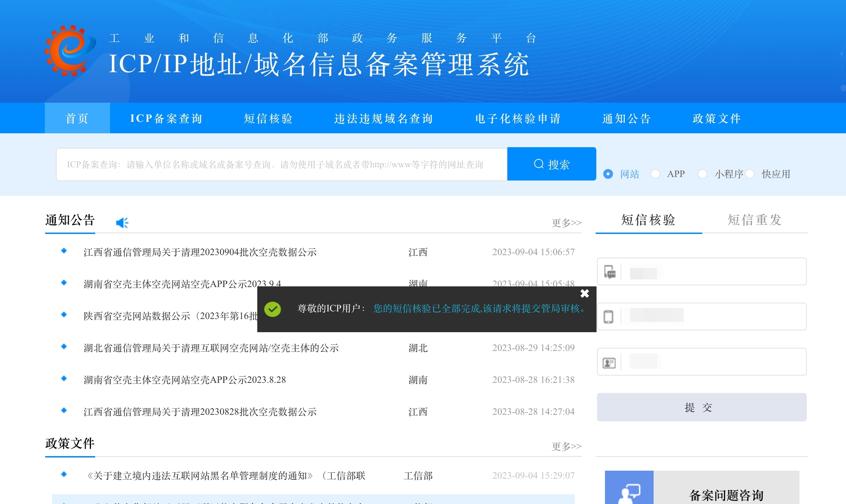Choose the 小程序 radio option
The image size is (846, 504).
click(x=703, y=174)
